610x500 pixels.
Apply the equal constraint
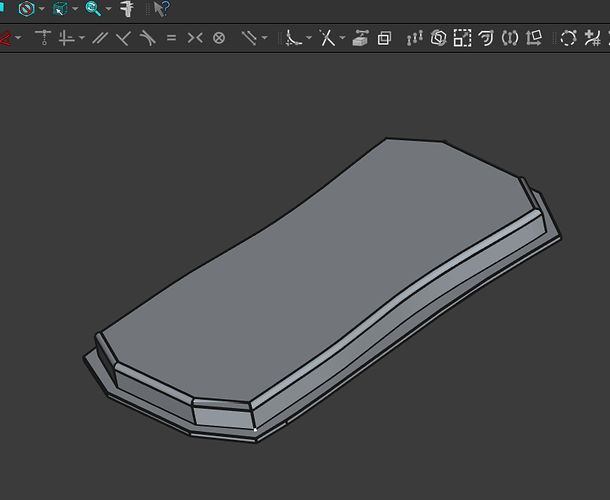171,38
